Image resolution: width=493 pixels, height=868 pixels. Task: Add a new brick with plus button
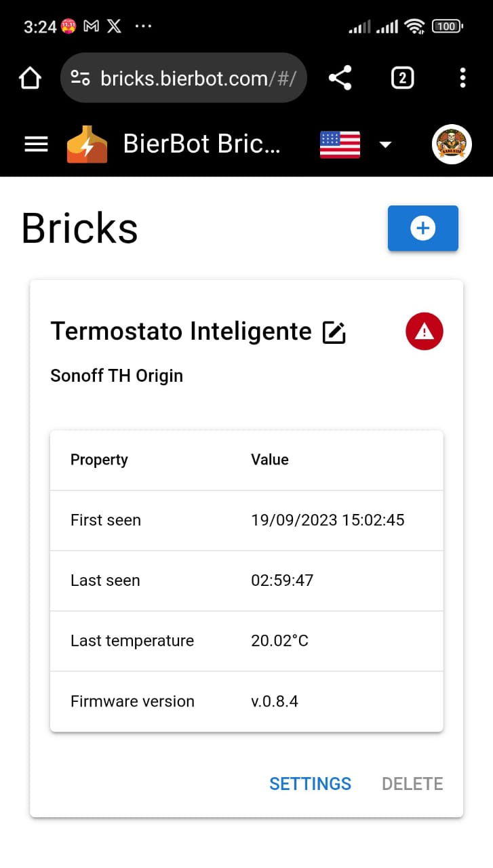[x=423, y=229]
